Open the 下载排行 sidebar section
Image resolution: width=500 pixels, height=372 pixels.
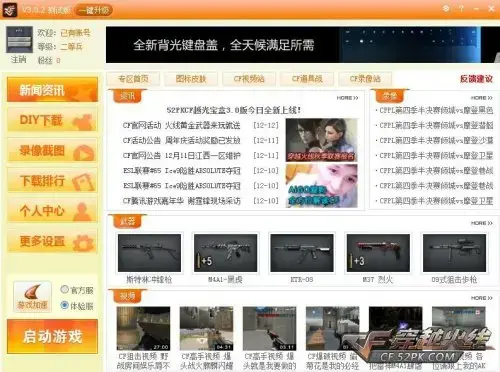tap(52, 181)
